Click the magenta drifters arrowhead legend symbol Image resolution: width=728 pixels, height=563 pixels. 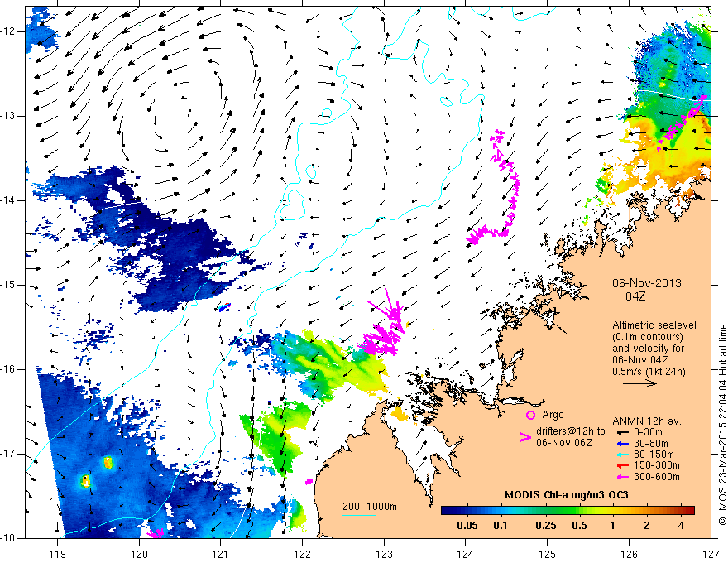click(x=524, y=436)
